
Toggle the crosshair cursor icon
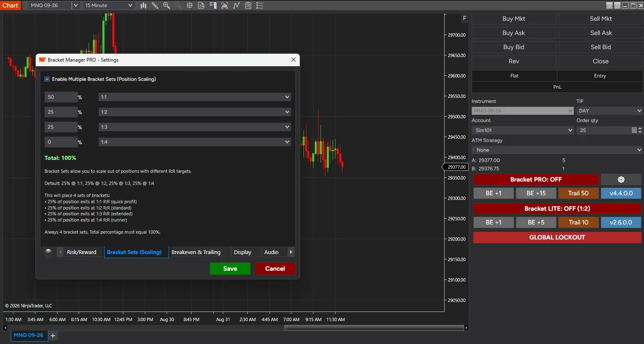click(190, 5)
